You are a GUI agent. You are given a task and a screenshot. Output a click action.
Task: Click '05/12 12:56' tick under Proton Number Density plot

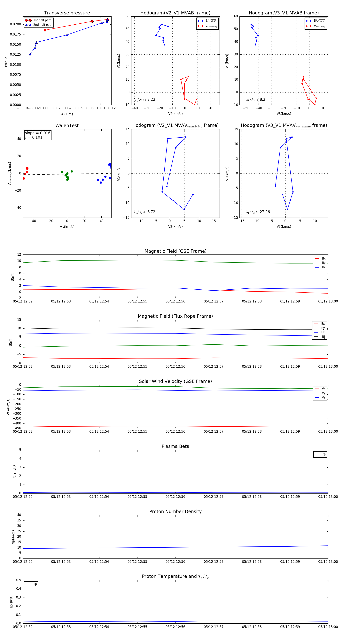175,561
